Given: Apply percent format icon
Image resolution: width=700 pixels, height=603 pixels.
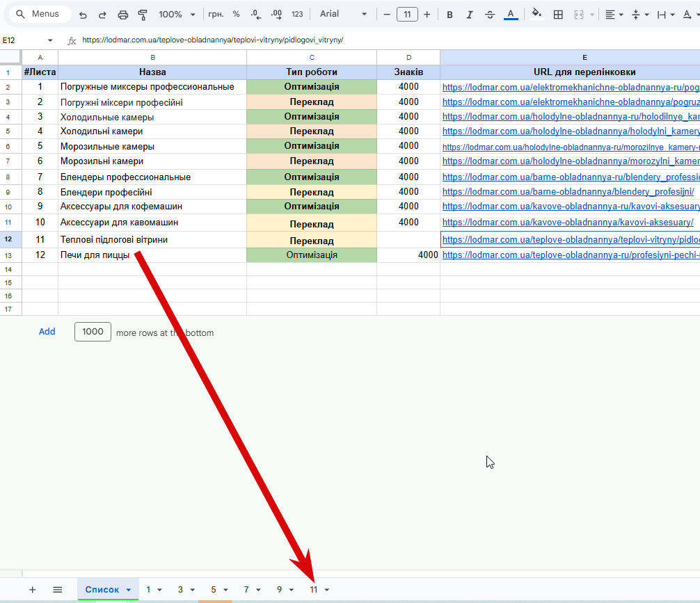Looking at the screenshot, I should [x=236, y=15].
